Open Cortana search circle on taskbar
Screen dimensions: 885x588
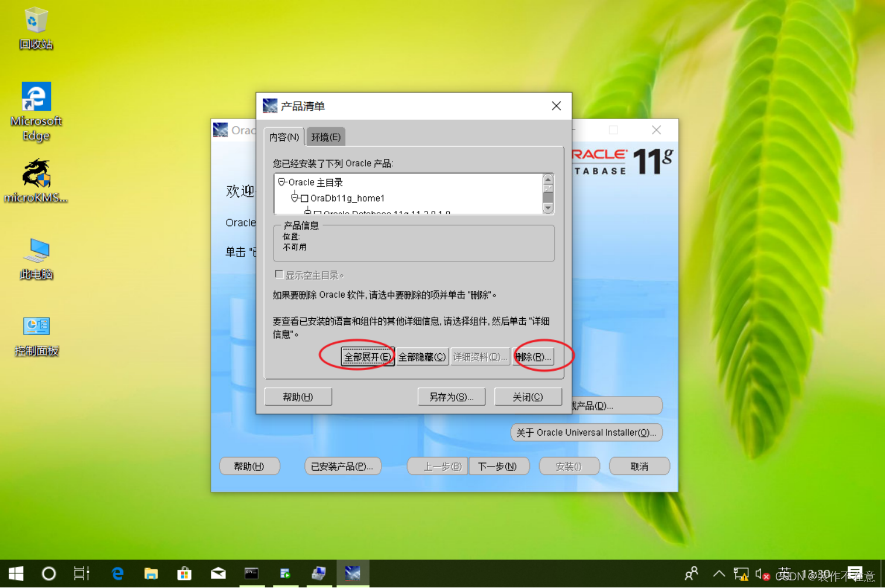(49, 573)
